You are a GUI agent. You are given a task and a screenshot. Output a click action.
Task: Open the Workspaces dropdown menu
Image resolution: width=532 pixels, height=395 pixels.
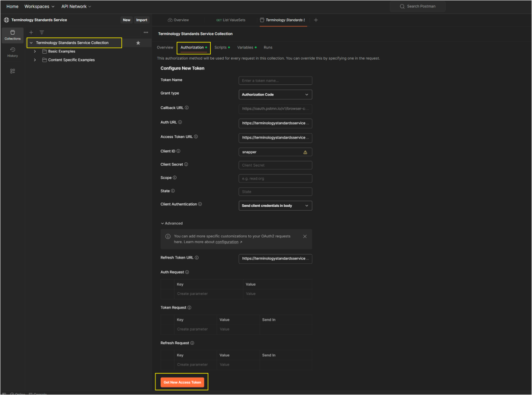pos(39,6)
